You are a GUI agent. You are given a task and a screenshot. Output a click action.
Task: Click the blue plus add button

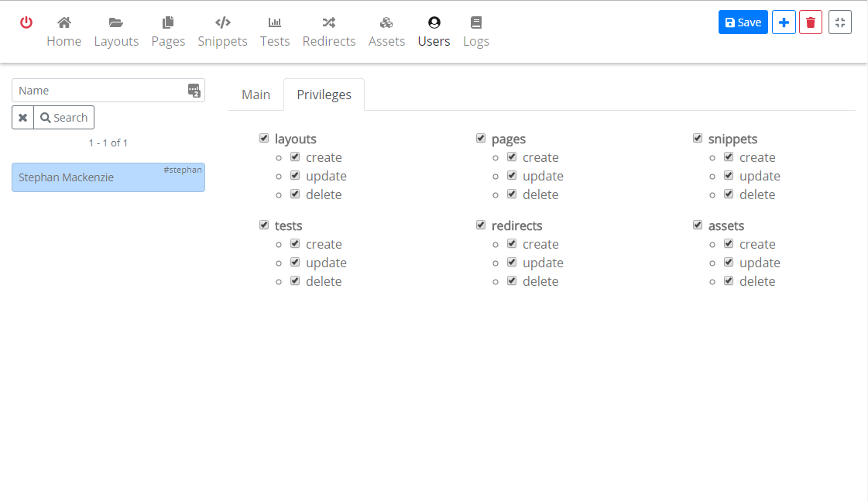coord(784,22)
